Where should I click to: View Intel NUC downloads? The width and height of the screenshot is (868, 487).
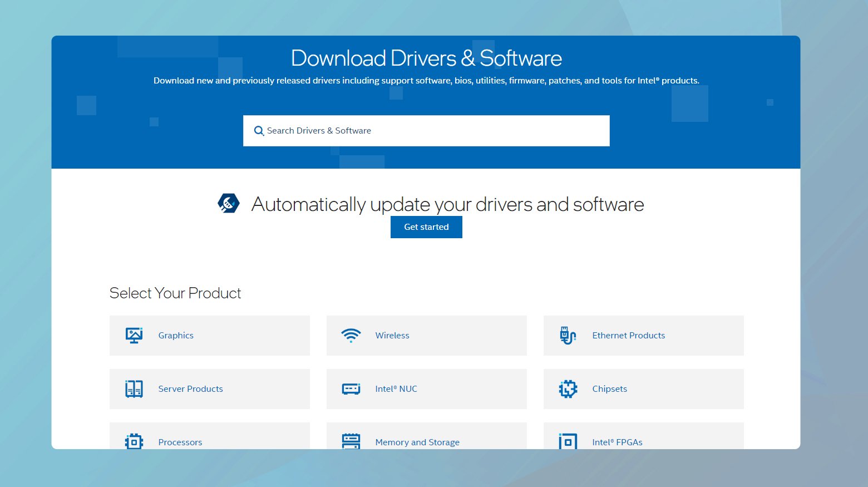click(x=396, y=388)
